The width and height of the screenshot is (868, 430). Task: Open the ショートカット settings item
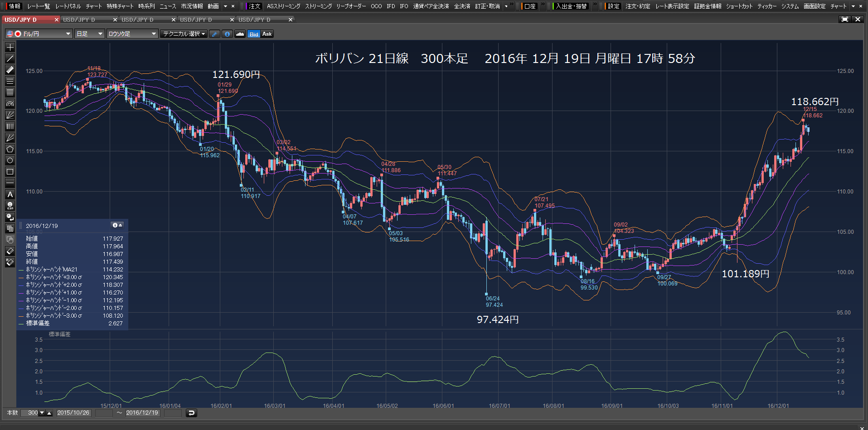739,6
